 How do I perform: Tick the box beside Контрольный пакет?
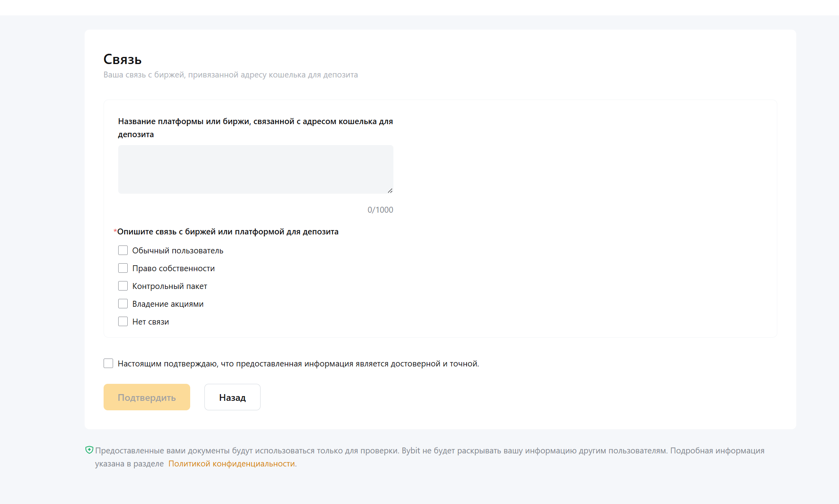(x=123, y=286)
